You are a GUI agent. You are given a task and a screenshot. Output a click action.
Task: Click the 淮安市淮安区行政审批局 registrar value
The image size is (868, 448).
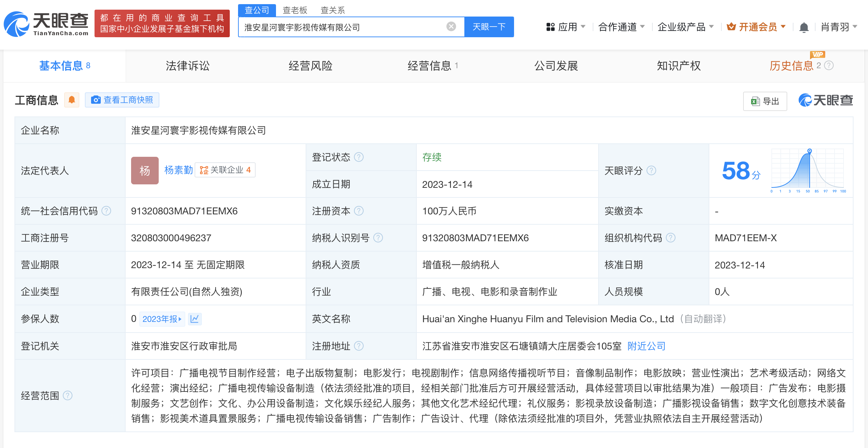click(184, 346)
